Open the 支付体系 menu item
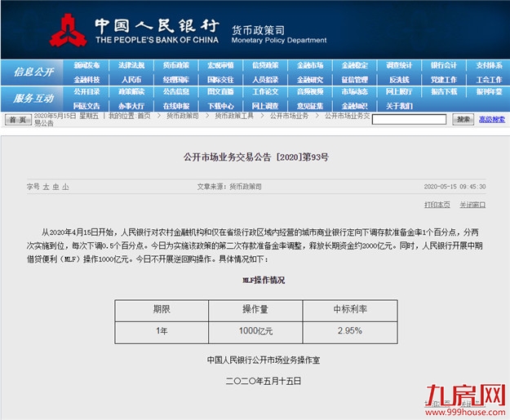 tap(489, 65)
